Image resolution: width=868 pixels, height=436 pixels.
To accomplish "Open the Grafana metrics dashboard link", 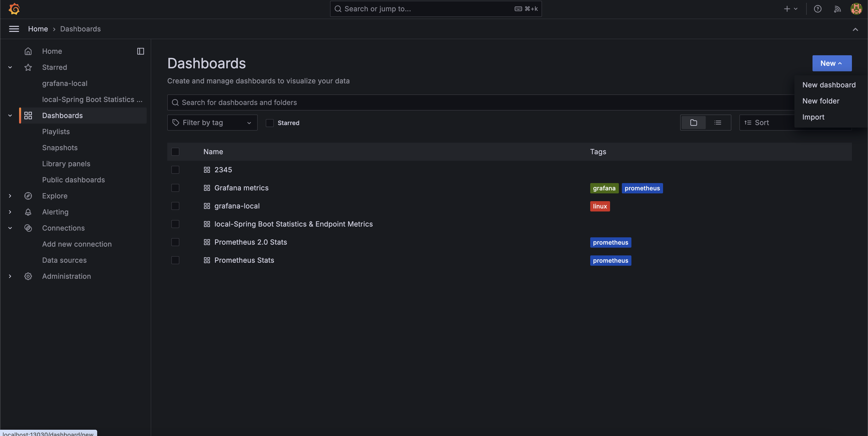I will click(241, 188).
